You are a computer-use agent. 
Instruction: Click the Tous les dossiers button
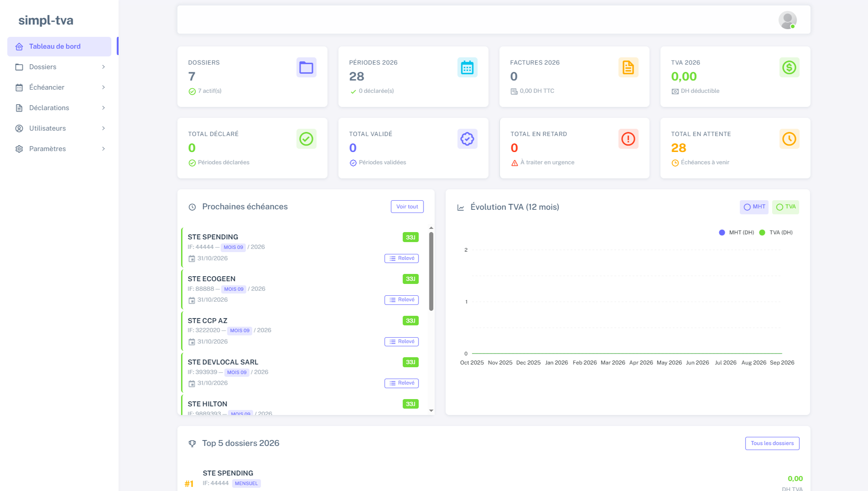(772, 443)
